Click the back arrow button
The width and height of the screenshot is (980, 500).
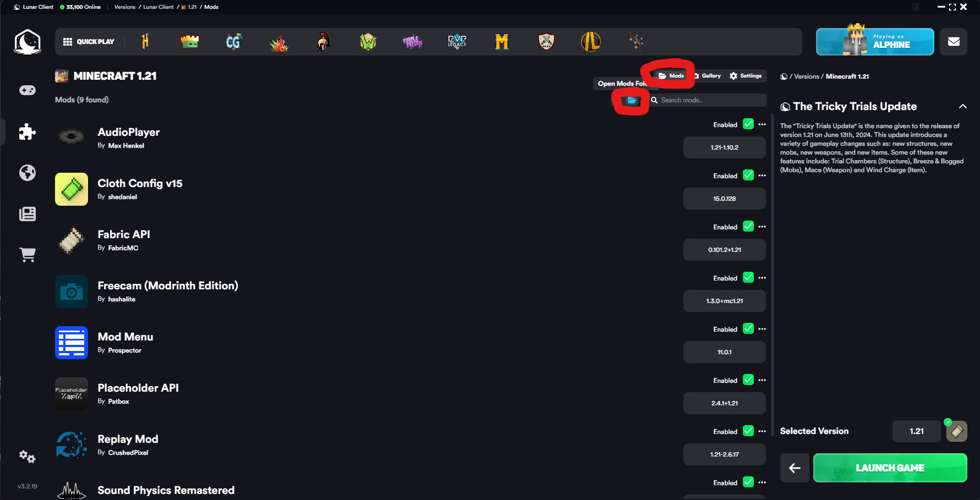[x=795, y=468]
